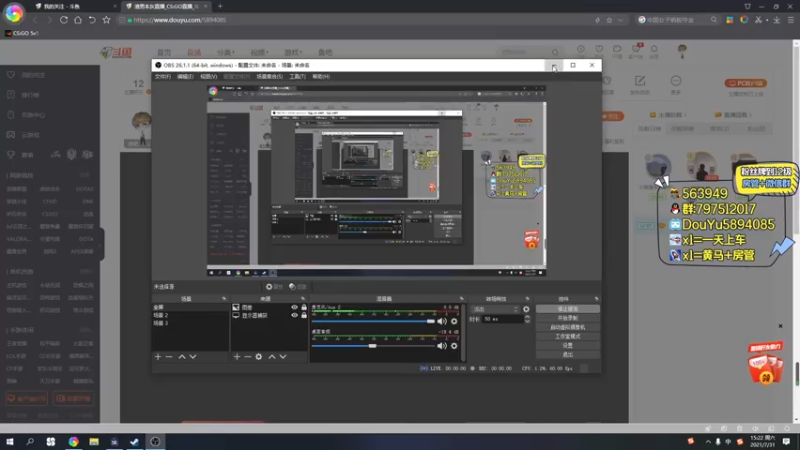This screenshot has height=450, width=800.
Task: Remove the selected scene with the minus icon
Action: click(169, 357)
